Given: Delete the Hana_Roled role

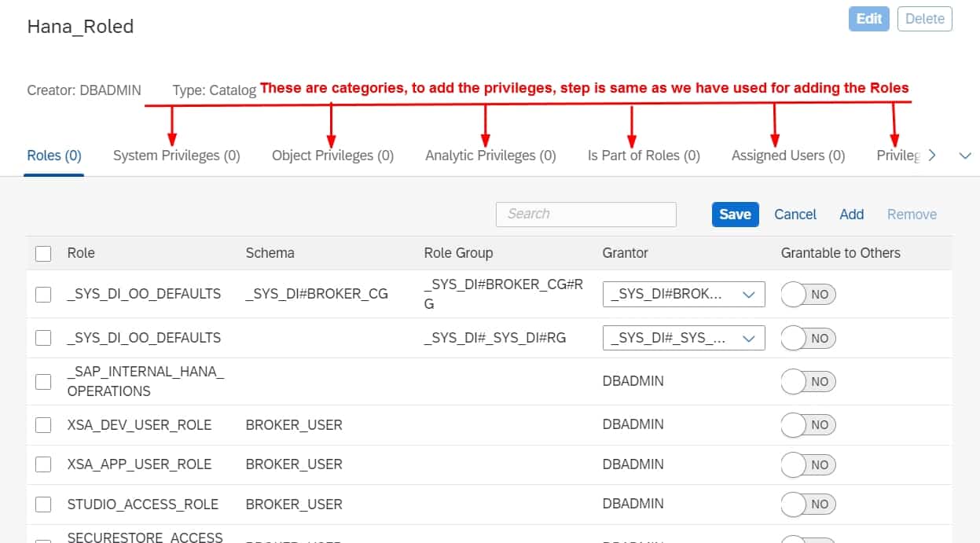Looking at the screenshot, I should (x=925, y=18).
